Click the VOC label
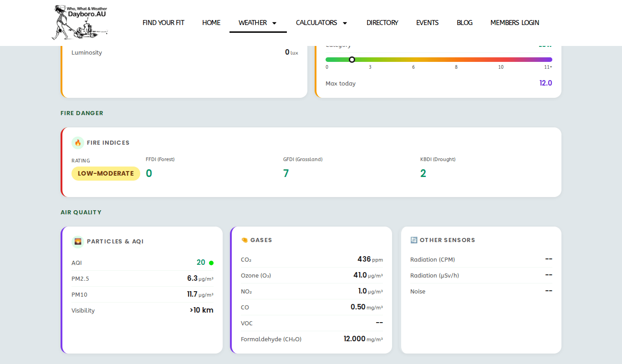 click(x=247, y=323)
